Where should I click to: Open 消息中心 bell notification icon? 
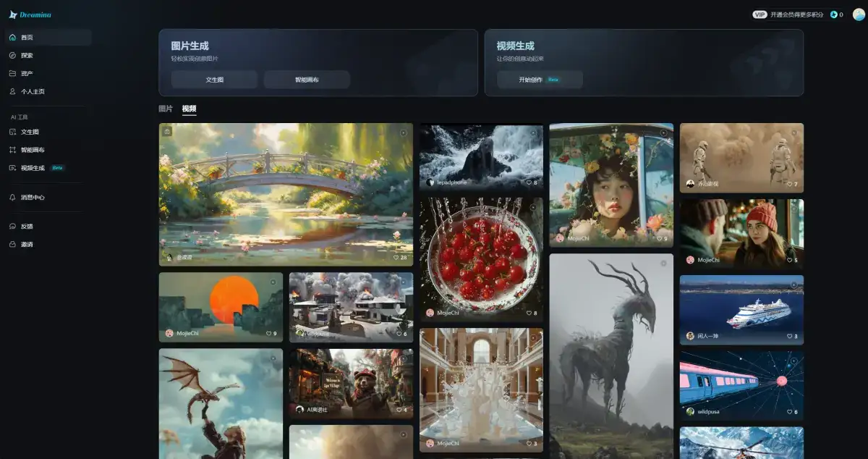[12, 197]
